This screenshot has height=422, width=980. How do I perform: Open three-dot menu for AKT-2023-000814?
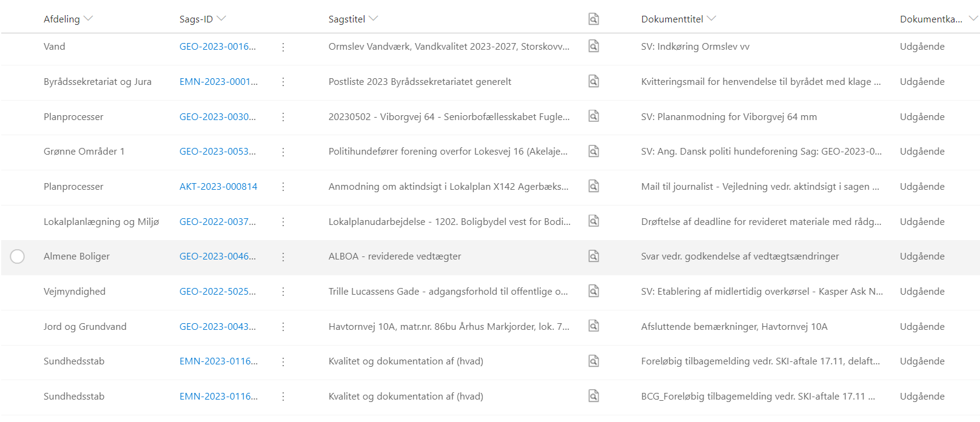[283, 187]
